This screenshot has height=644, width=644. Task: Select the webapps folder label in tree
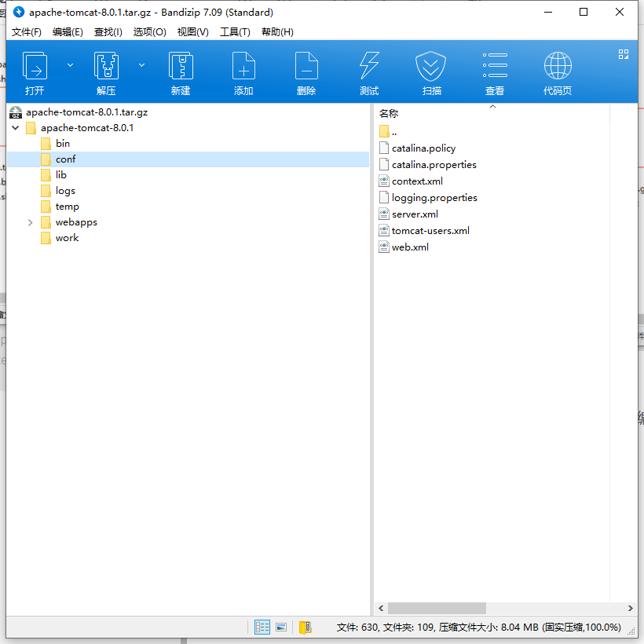(x=76, y=222)
